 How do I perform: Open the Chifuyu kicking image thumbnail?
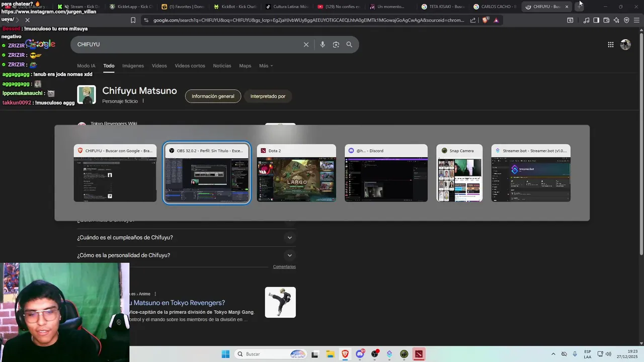[x=280, y=302]
